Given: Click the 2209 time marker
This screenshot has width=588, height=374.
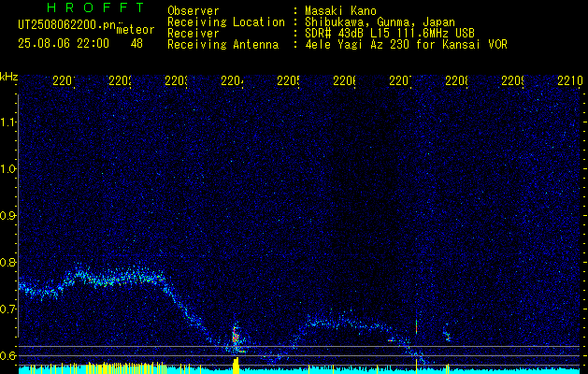Looking at the screenshot, I should tap(512, 81).
